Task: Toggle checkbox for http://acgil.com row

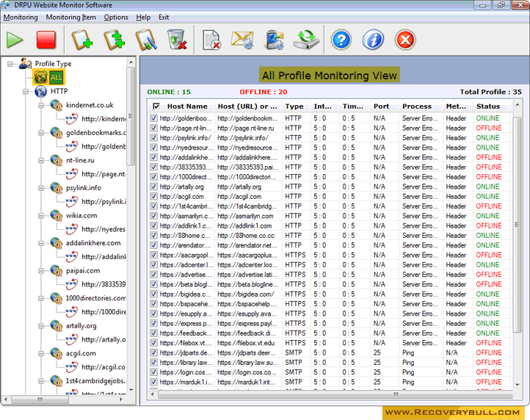Action: [x=154, y=197]
